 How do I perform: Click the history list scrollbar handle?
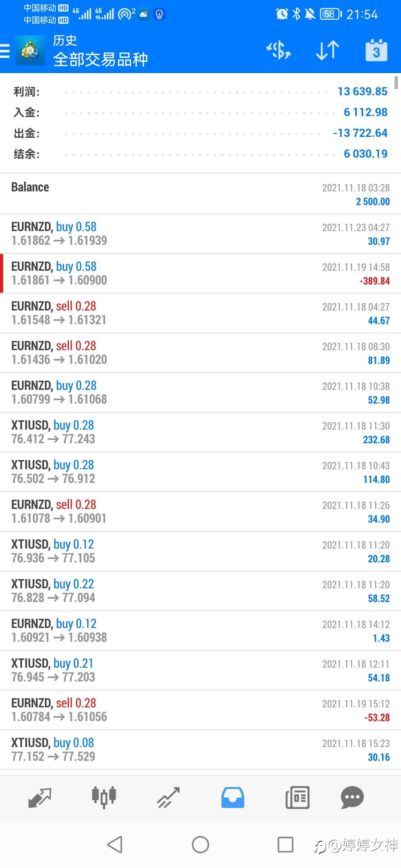click(396, 82)
